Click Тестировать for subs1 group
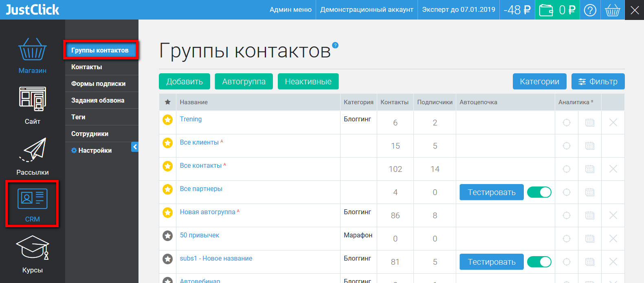 [492, 262]
